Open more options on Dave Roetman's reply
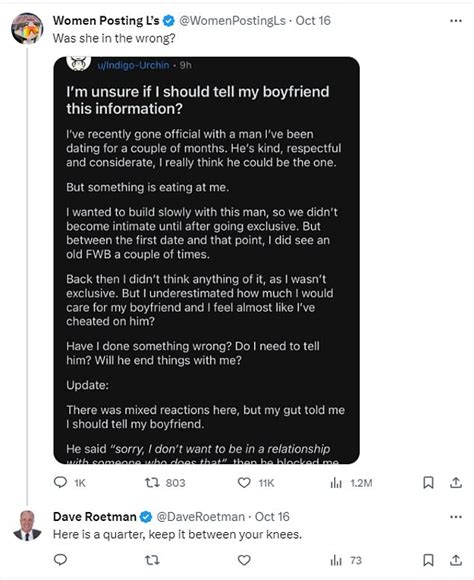474x580 pixels. 455,517
